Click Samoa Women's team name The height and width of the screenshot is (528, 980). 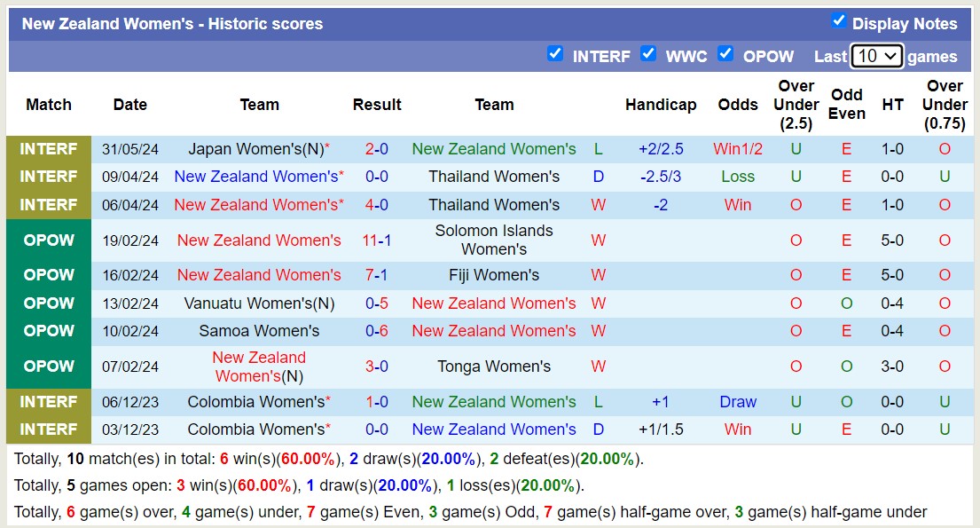pyautogui.click(x=258, y=331)
